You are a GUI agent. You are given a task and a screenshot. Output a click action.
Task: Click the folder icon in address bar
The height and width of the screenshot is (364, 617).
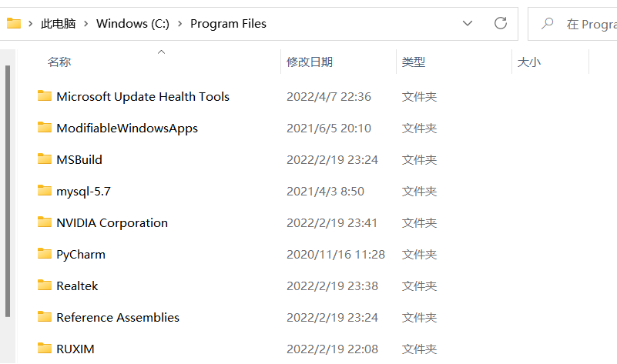point(14,24)
